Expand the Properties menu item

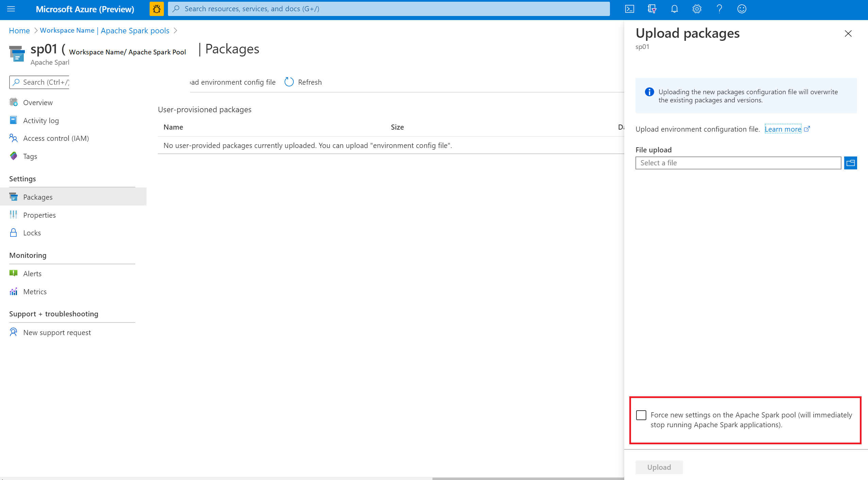[39, 215]
